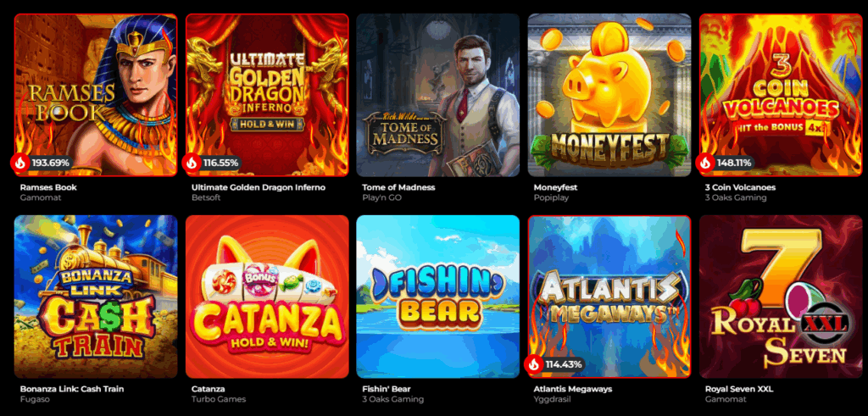Click the flame icon on Ramses Book
The image size is (868, 416).
point(19,163)
